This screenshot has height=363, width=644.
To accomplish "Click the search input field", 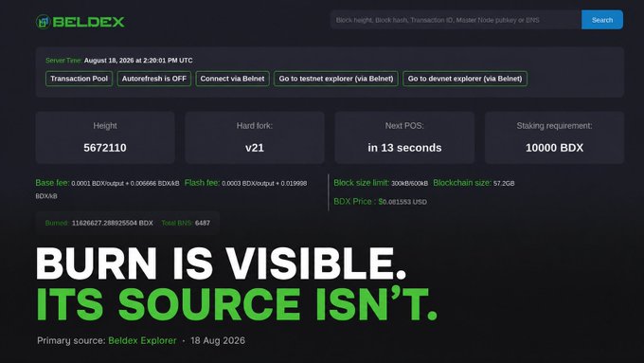I will 456,20.
